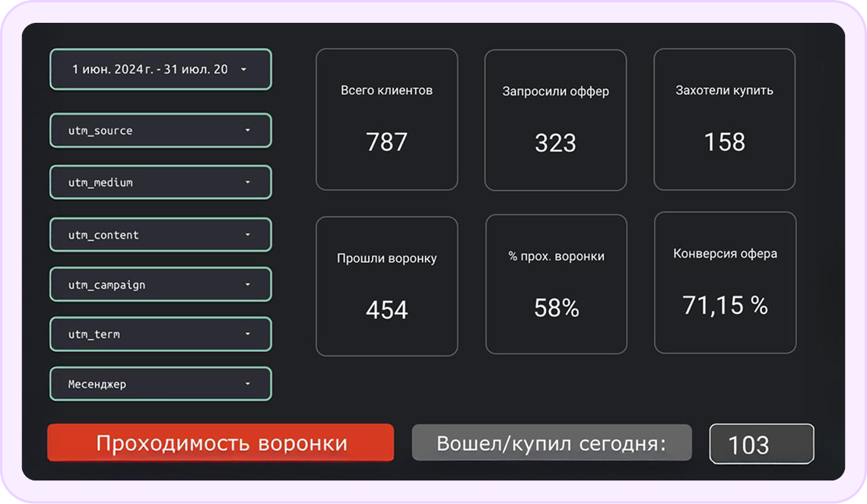Viewport: 867px width, 504px height.
Task: Click the arrow icon in utm_term
Action: [247, 334]
